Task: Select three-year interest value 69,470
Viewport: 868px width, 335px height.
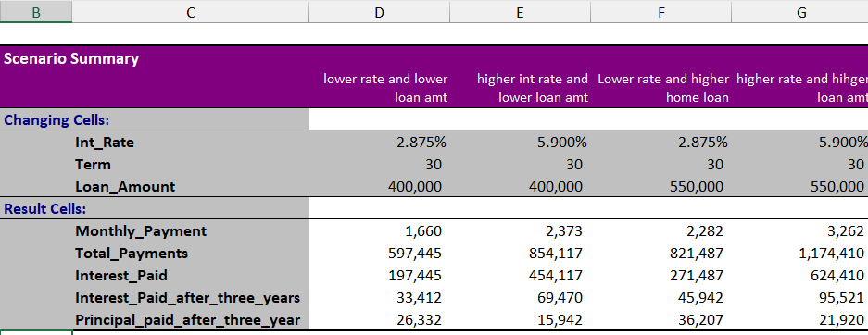Action: (x=560, y=297)
